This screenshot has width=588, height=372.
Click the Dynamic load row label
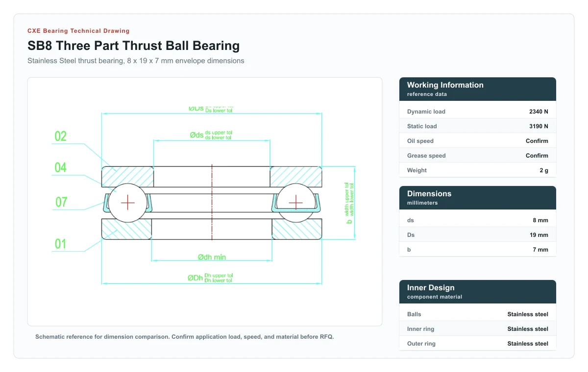pos(426,112)
